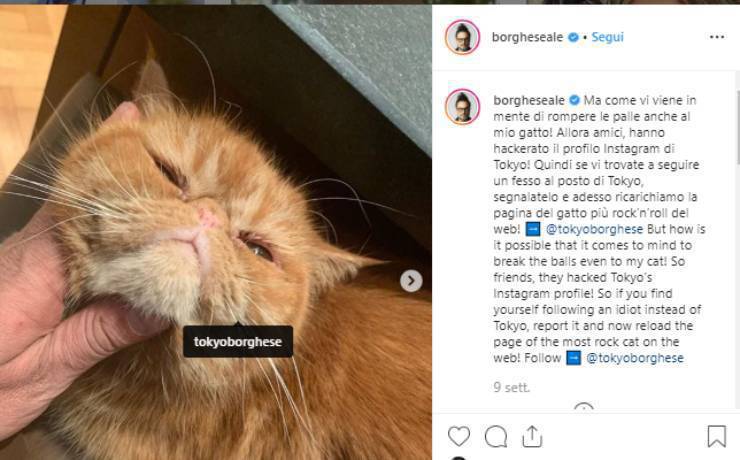Image resolution: width=740 pixels, height=460 pixels.
Task: Save the post with the bookmark icon
Action: 716,436
